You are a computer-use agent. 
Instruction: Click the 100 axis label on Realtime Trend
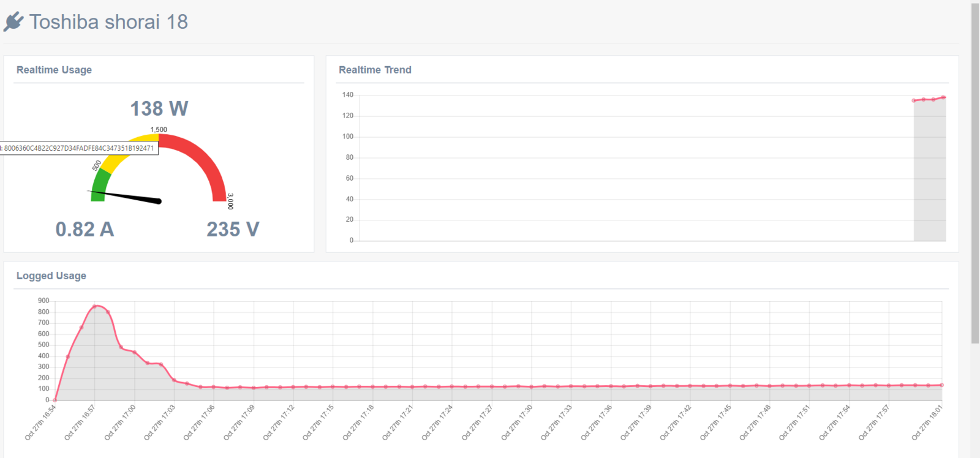pos(348,137)
